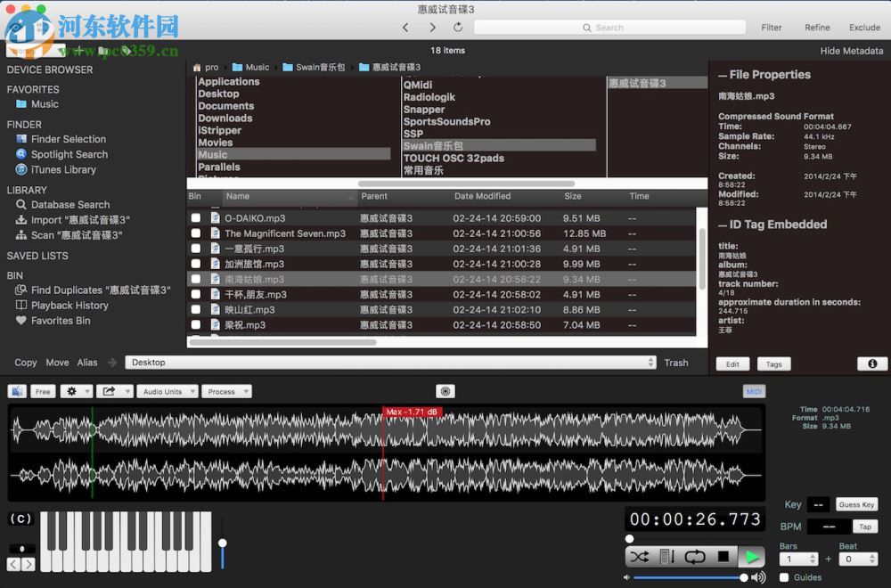Image resolution: width=891 pixels, height=588 pixels.
Task: Open the Process dropdown menu
Action: [225, 391]
